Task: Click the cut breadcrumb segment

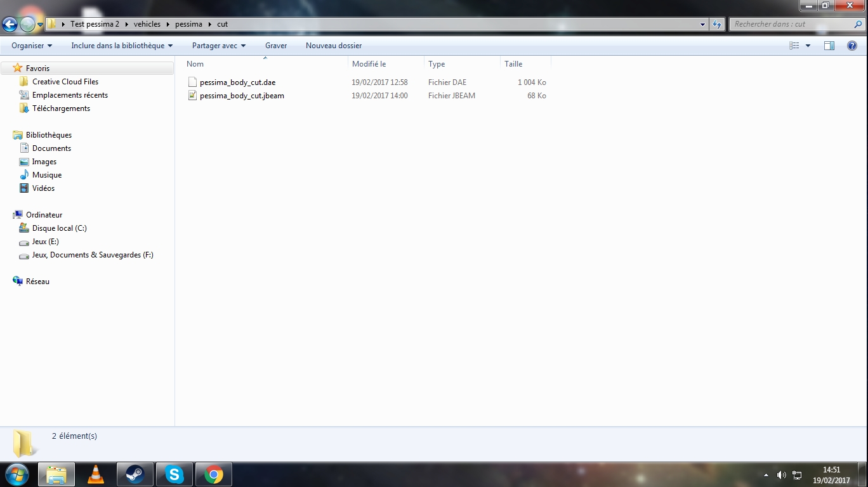Action: coord(222,24)
